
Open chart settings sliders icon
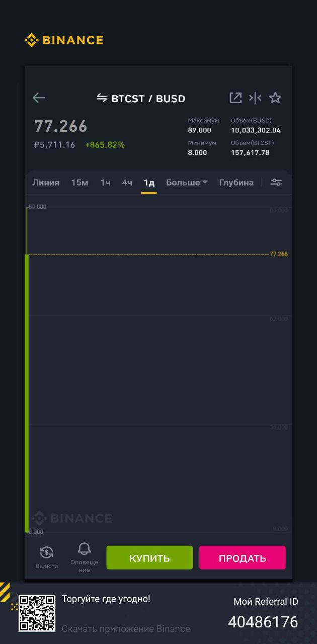point(276,183)
